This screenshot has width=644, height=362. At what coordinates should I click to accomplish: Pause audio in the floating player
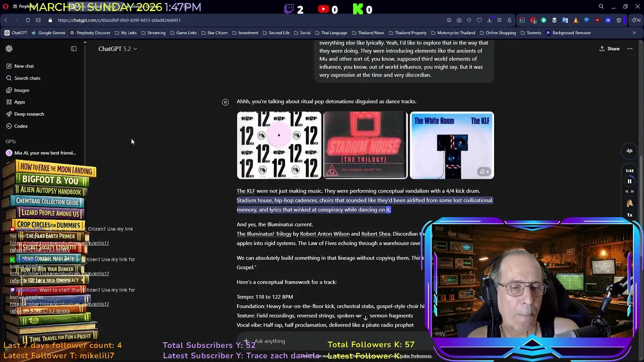tap(629, 182)
